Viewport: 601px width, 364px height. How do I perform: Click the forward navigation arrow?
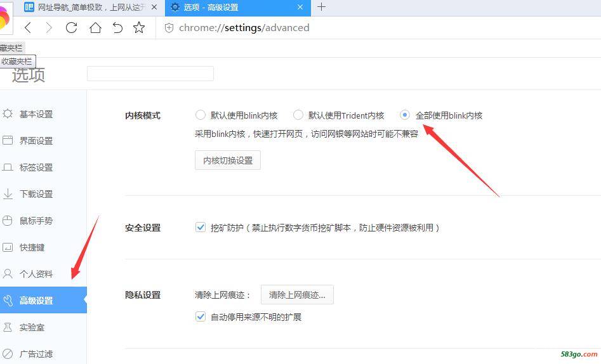pos(50,28)
